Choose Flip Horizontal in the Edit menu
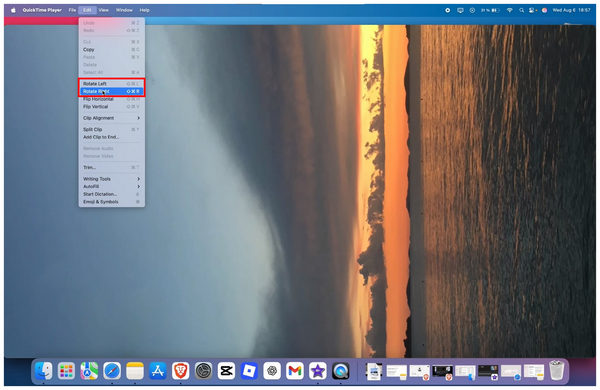The height and width of the screenshot is (390, 600). coord(111,99)
